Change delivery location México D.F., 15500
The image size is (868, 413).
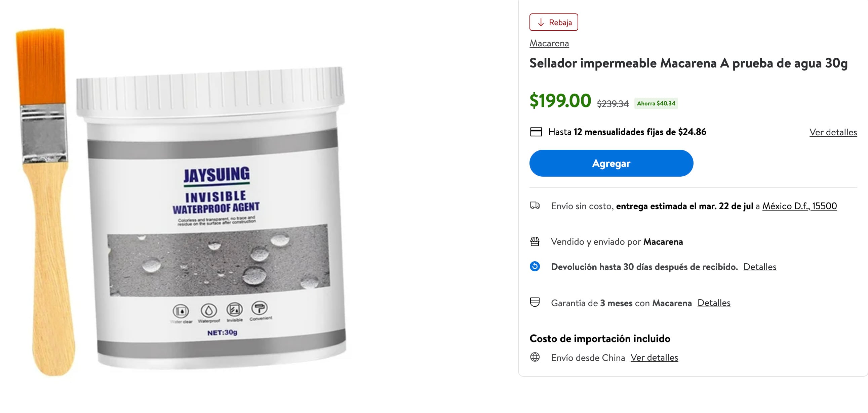coord(799,205)
